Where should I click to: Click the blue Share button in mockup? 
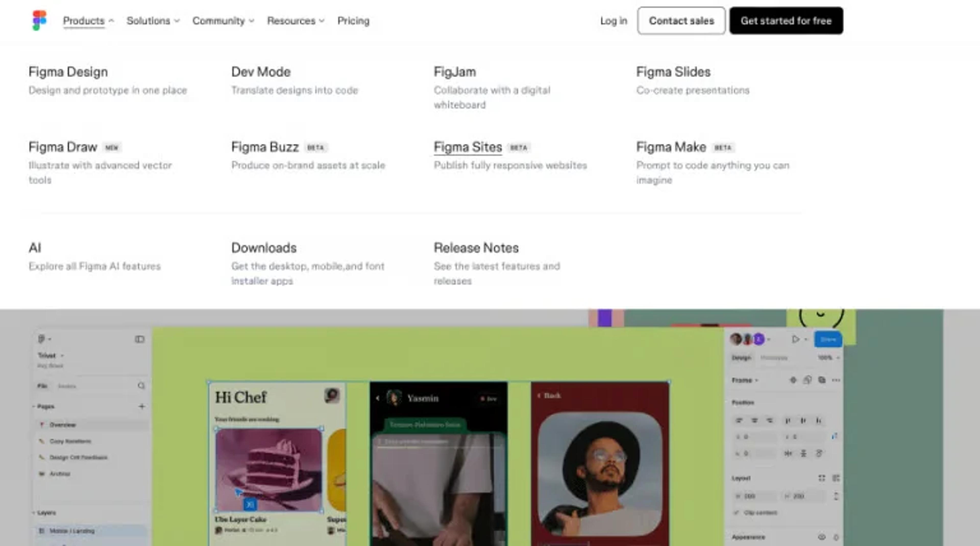828,339
